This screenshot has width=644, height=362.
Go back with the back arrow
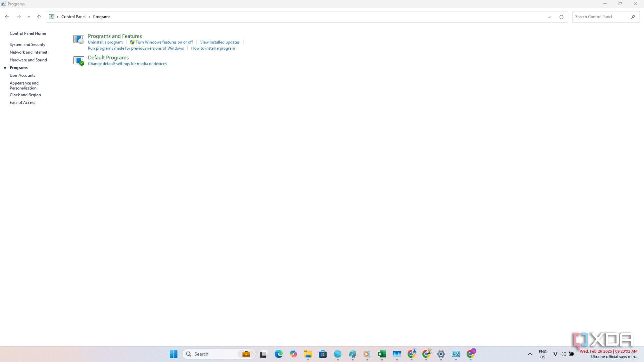pos(7,17)
